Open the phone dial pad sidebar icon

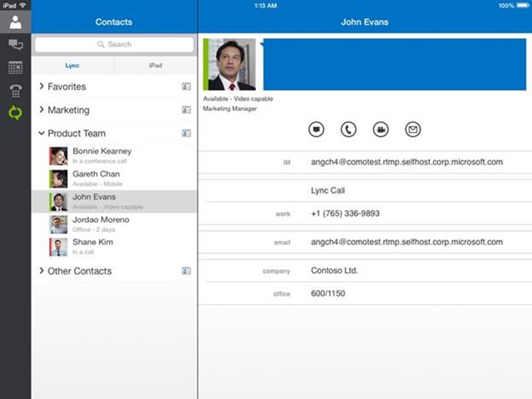tap(15, 91)
